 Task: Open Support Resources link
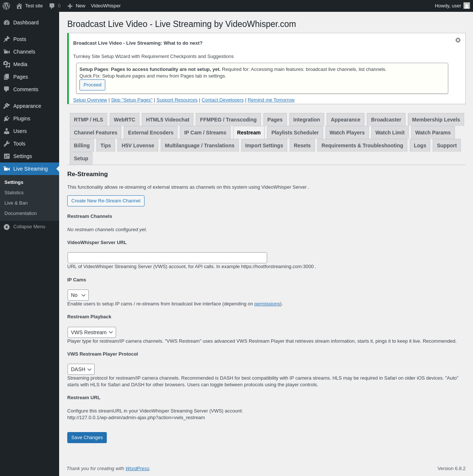[x=177, y=100]
